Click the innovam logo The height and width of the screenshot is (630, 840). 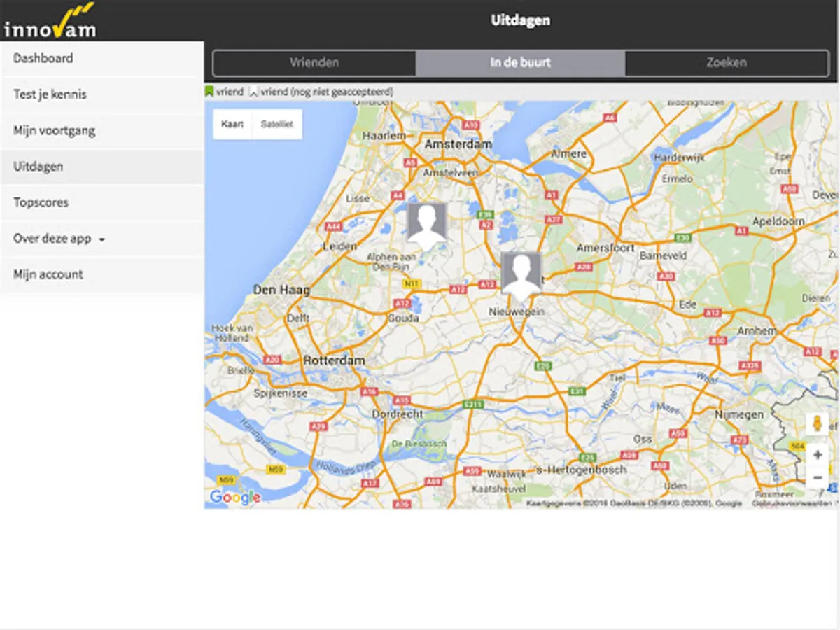[50, 20]
